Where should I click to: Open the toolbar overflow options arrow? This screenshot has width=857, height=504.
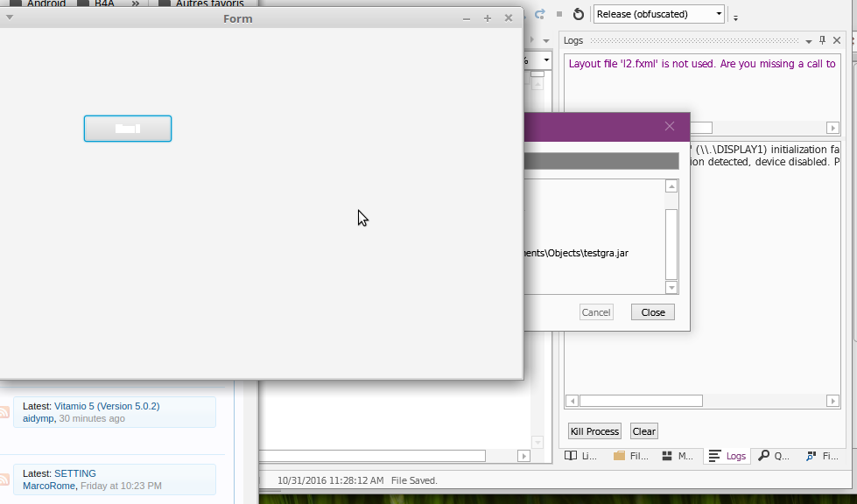(735, 17)
